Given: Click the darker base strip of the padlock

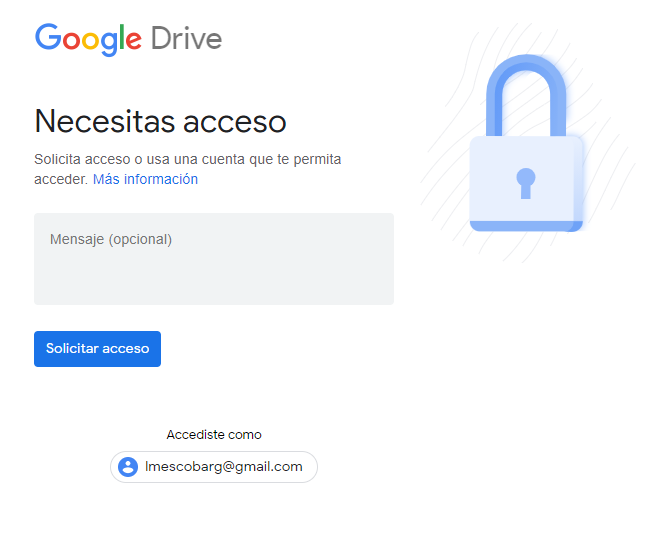Looking at the screenshot, I should (526, 226).
